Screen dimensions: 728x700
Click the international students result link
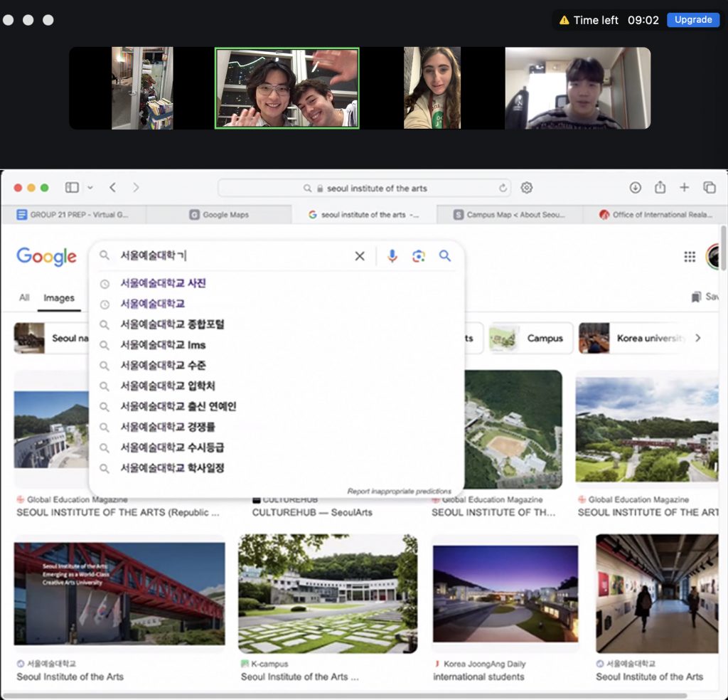pos(478,677)
